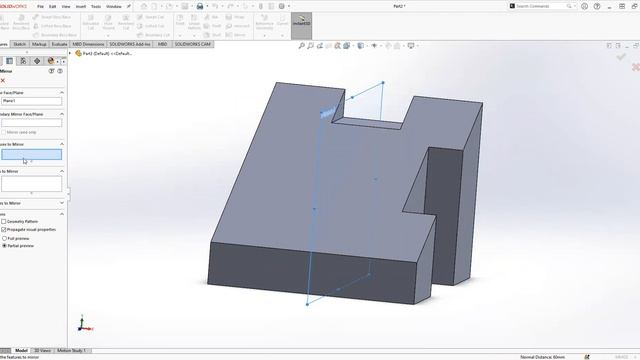
Task: Switch to the Markup tab
Action: tap(39, 44)
